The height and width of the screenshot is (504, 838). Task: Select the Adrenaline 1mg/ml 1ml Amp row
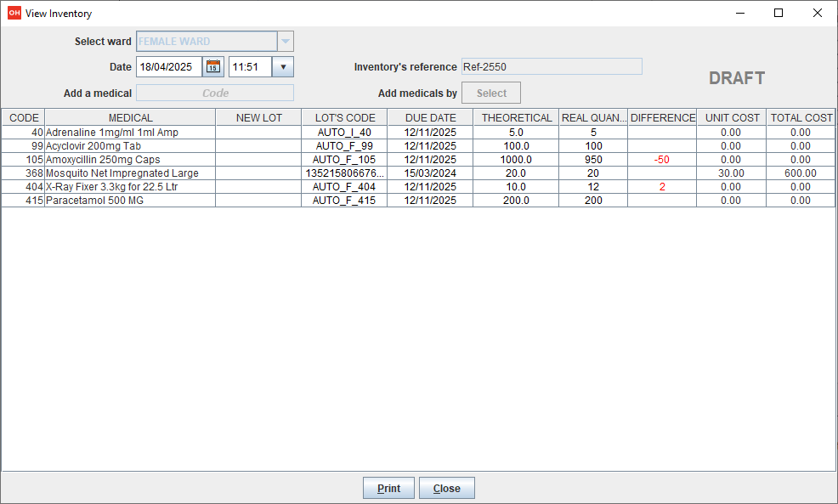pos(127,132)
